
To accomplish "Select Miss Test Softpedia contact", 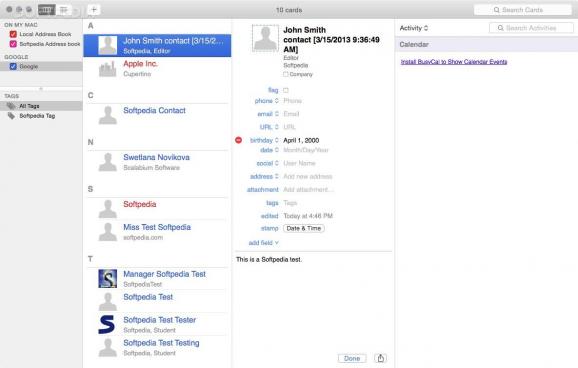I will [157, 232].
